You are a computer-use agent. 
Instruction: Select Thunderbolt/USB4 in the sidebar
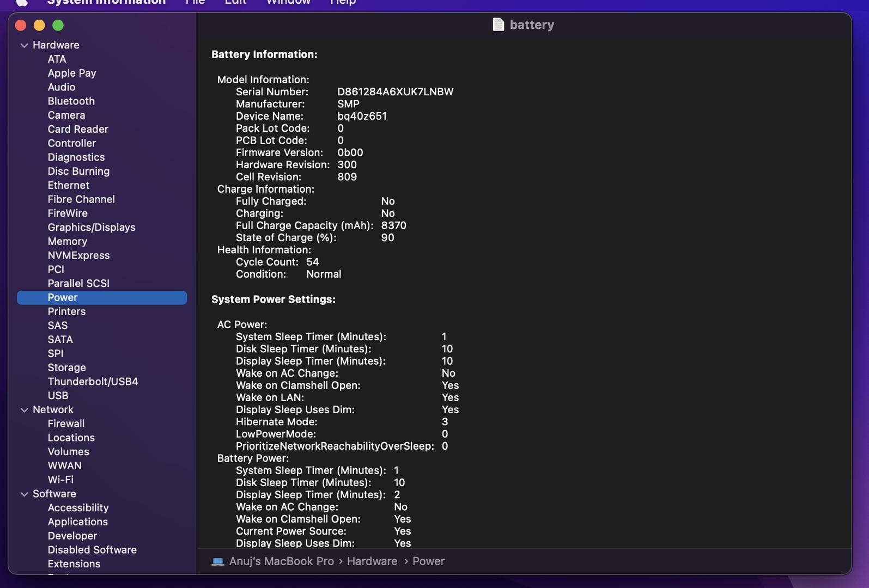click(x=93, y=382)
